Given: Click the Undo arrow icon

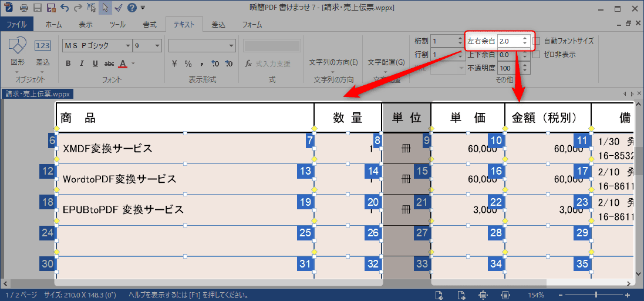Looking at the screenshot, I should tap(64, 8).
